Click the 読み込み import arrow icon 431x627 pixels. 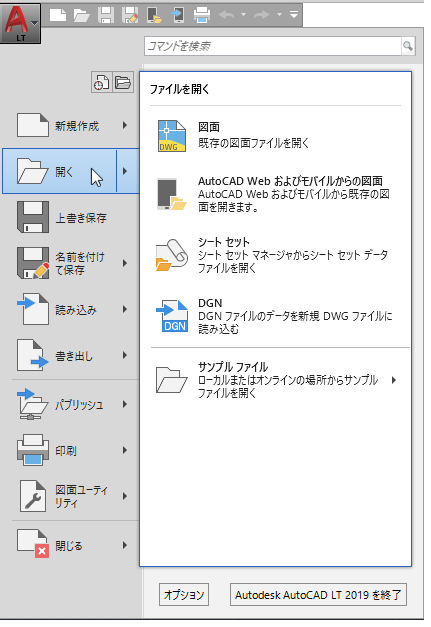click(x=33, y=310)
